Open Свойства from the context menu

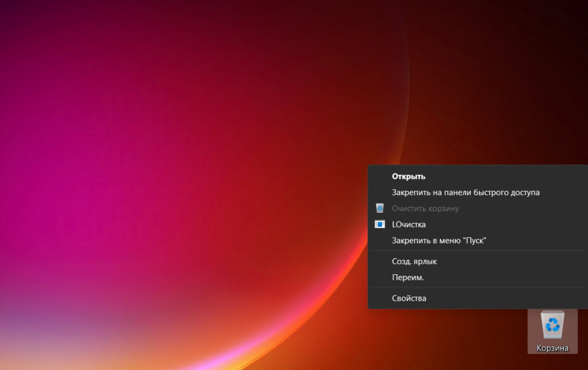tap(478, 298)
